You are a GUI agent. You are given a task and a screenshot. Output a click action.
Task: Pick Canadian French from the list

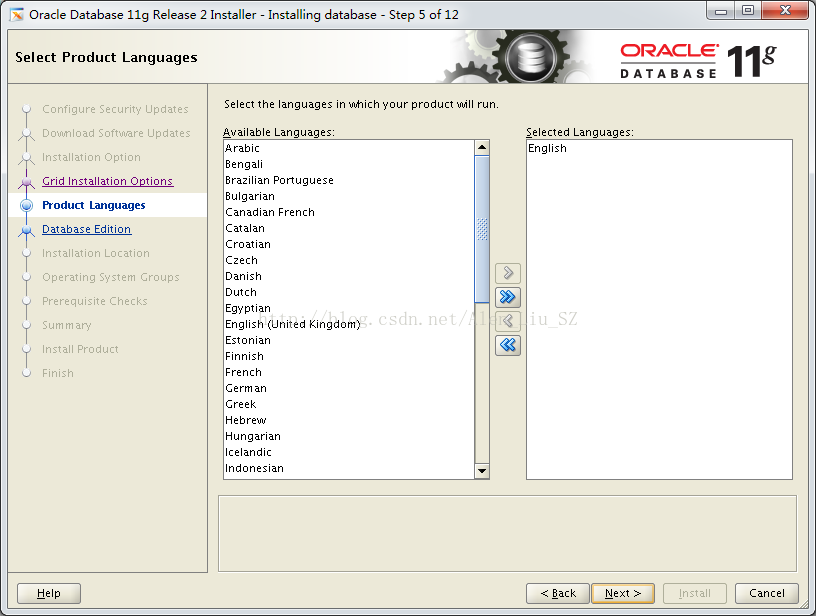(x=349, y=212)
